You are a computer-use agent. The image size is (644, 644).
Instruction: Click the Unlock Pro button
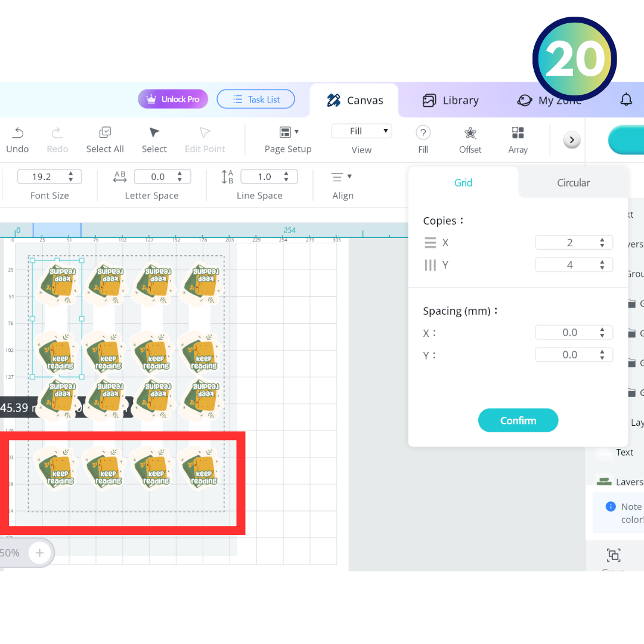click(x=173, y=99)
